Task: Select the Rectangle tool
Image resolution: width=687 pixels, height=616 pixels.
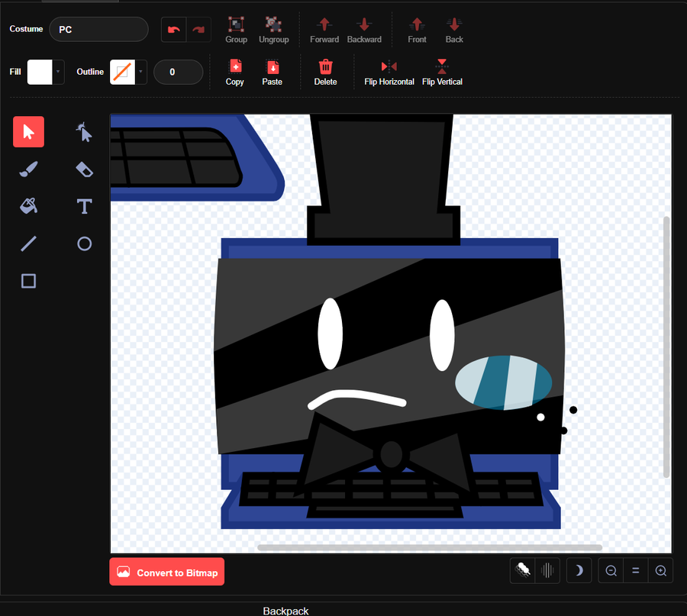Action: pyautogui.click(x=28, y=281)
